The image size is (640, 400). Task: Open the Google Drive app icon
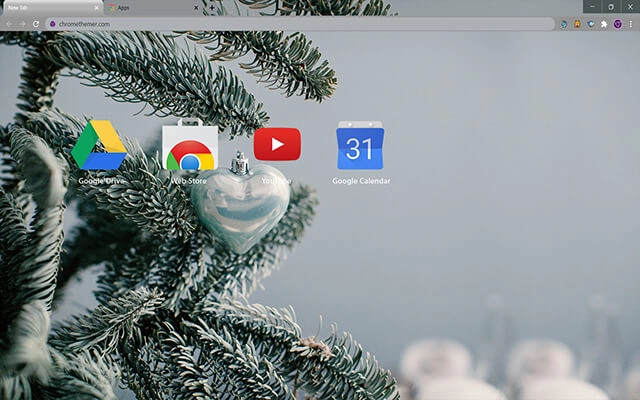pos(99,145)
